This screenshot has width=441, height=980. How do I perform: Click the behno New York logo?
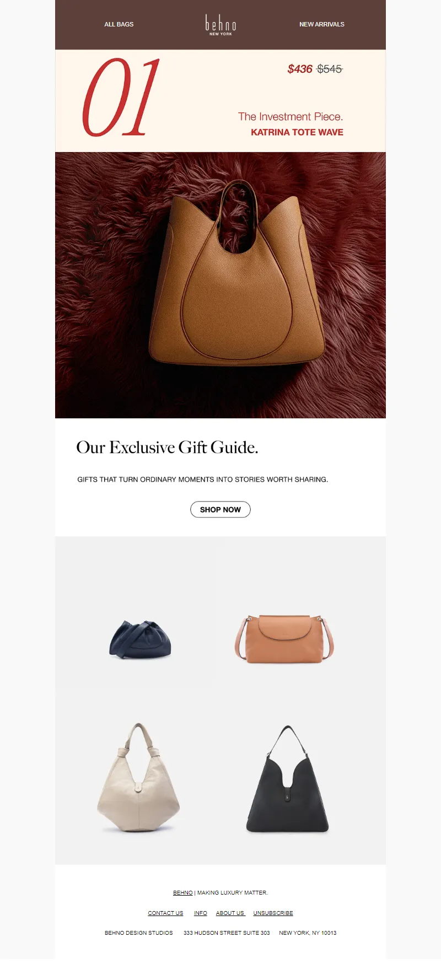[x=220, y=25]
